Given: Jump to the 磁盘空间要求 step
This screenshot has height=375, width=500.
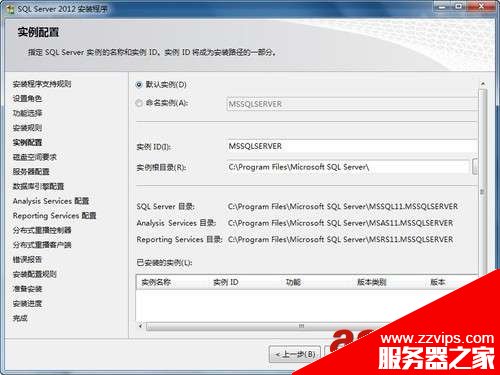Looking at the screenshot, I should coord(35,157).
